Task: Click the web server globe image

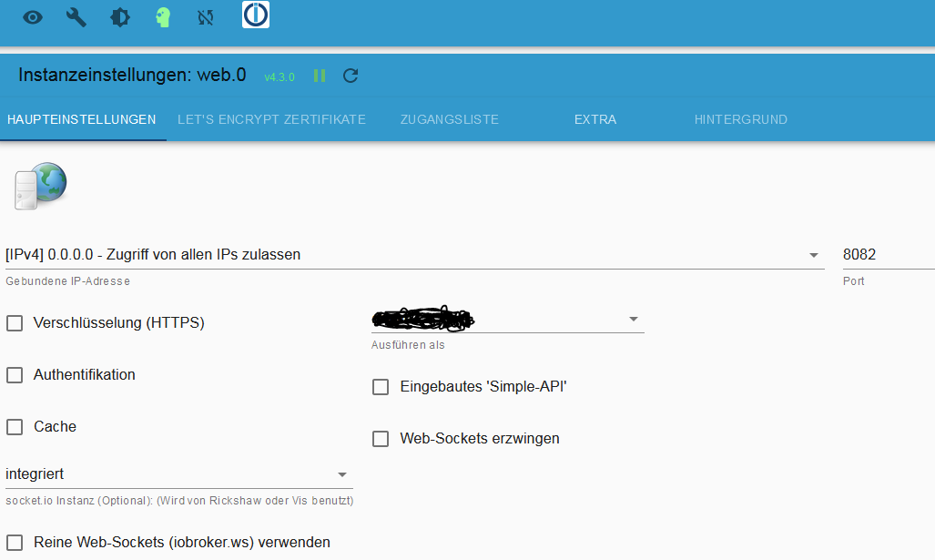Action: (x=41, y=187)
